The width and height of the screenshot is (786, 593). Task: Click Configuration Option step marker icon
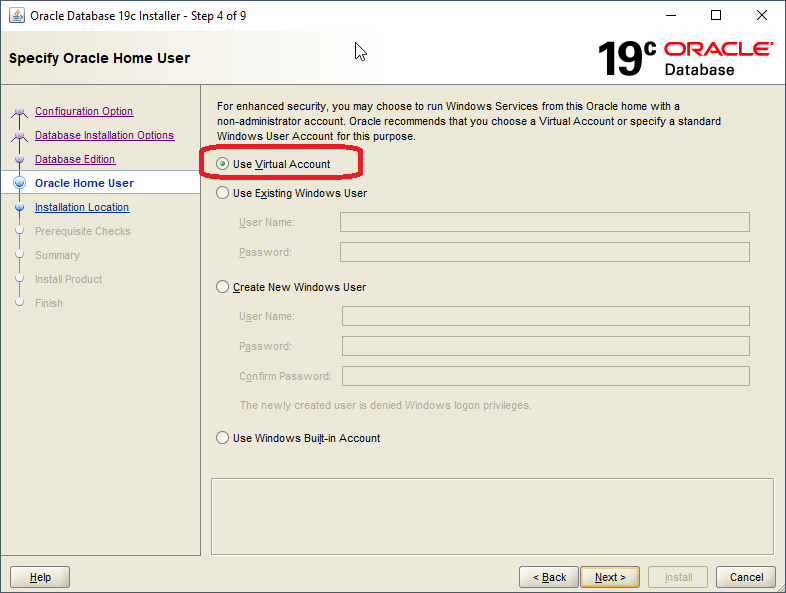[20, 111]
